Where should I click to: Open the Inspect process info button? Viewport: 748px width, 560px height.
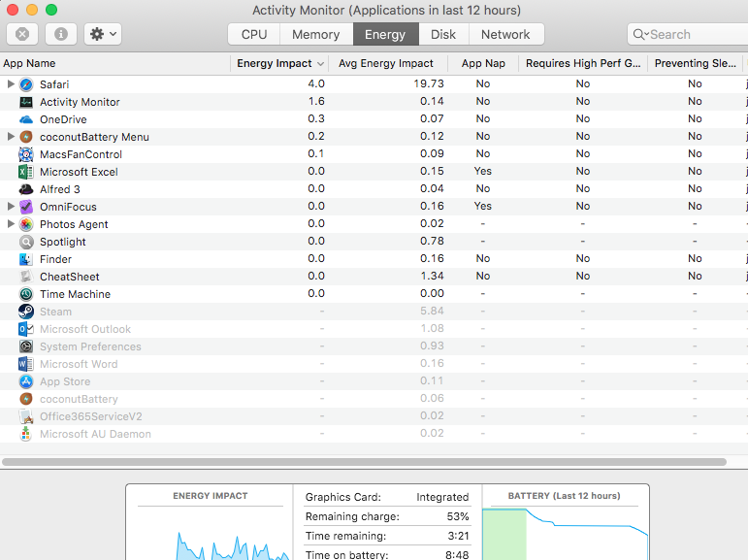point(61,34)
